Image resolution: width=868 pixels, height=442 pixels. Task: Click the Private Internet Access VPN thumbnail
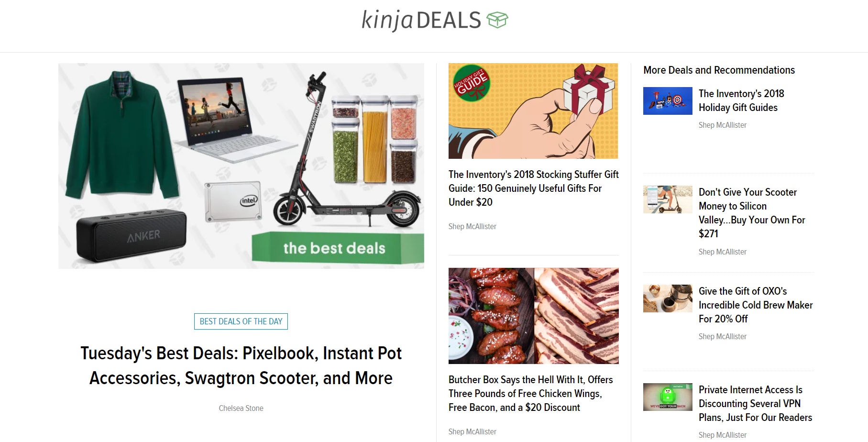coord(668,397)
